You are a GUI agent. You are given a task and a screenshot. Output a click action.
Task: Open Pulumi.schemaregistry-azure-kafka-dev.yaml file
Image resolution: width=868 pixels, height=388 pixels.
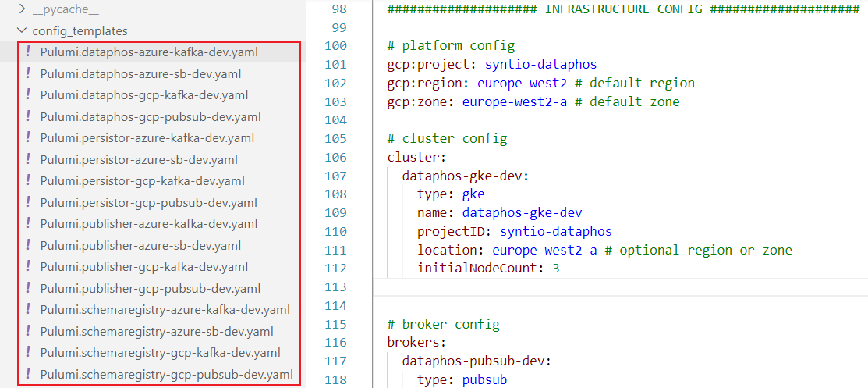pos(165,310)
